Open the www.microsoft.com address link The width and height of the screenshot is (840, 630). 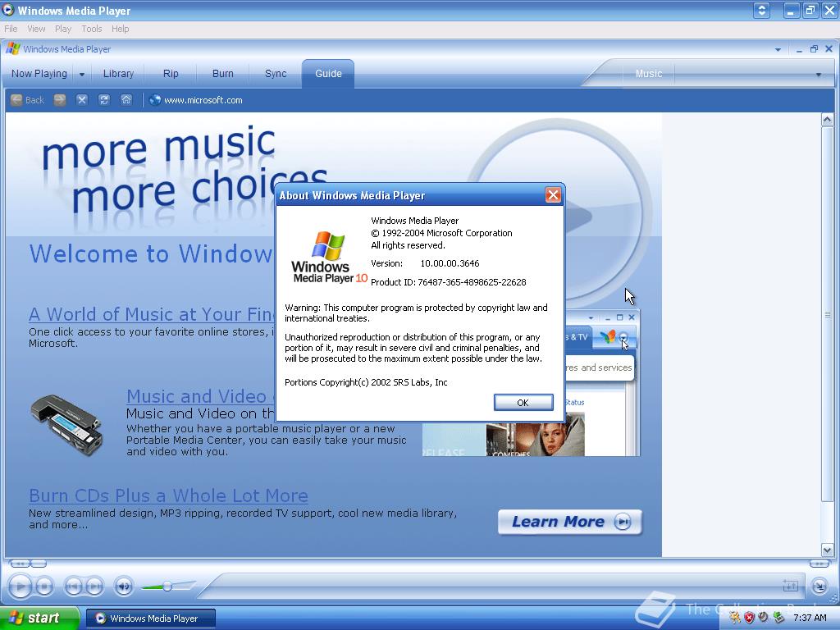point(203,100)
